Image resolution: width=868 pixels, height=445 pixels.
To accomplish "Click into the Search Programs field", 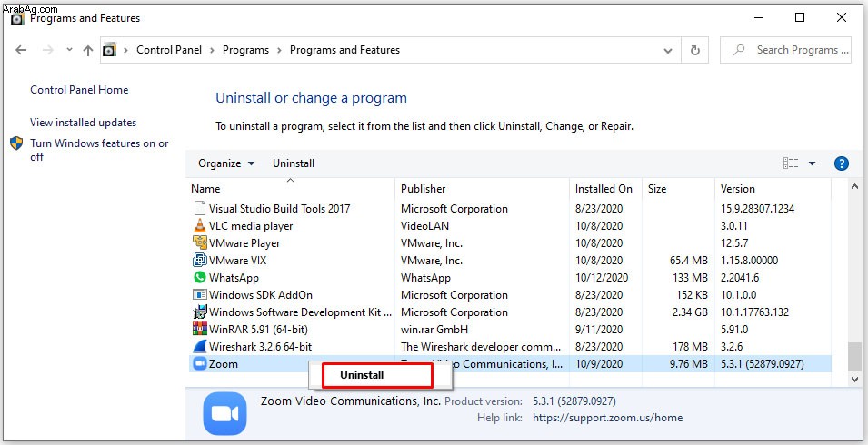I will (x=785, y=50).
